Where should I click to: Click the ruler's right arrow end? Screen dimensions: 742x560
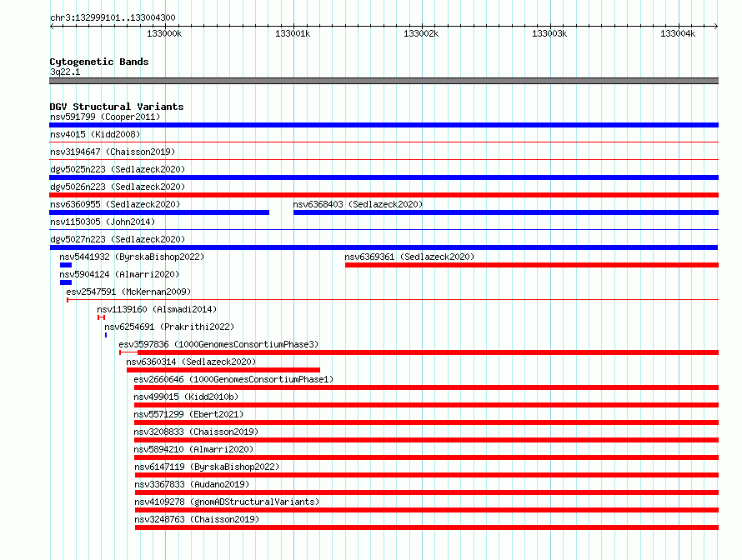pos(716,26)
